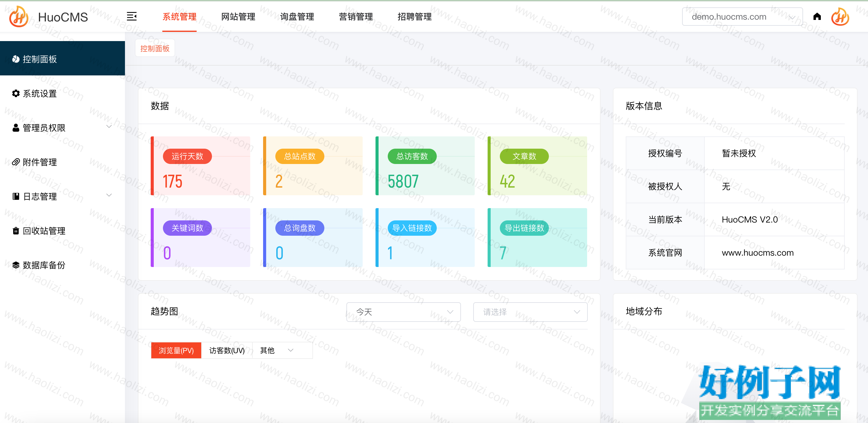This screenshot has height=423, width=868.
Task: Click the 回收站管理 trash icon
Action: point(16,231)
